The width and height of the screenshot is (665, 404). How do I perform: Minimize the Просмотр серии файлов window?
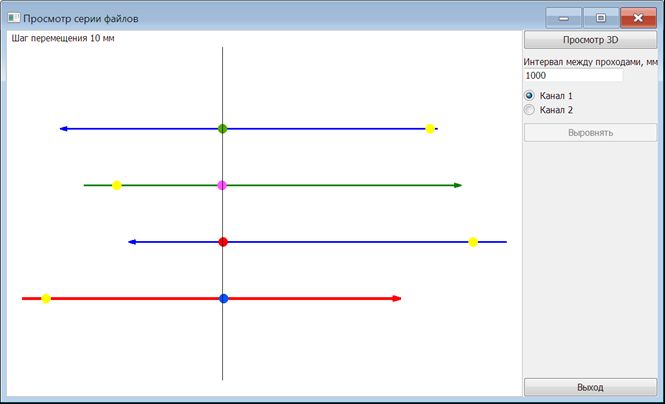tap(564, 18)
